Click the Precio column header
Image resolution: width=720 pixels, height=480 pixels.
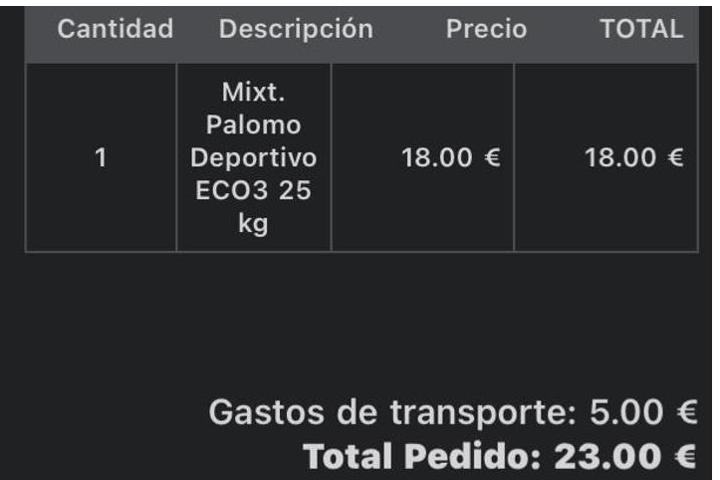tap(486, 29)
